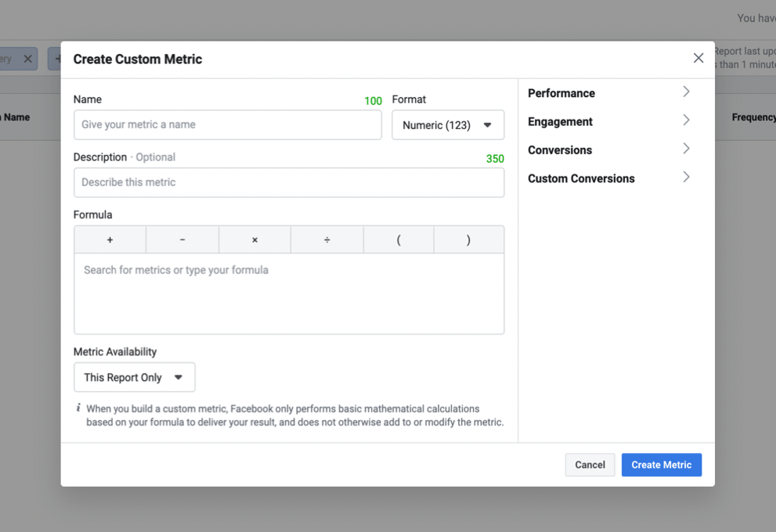
Task: Click inside the formula search text area
Action: click(x=289, y=293)
